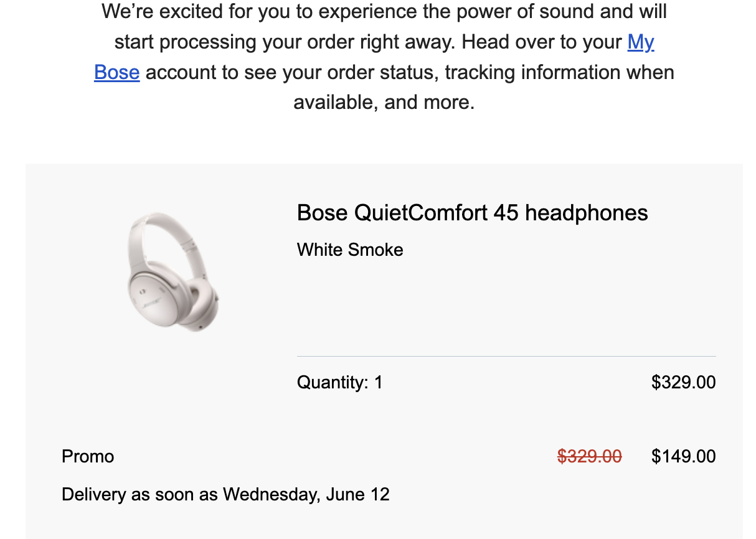Click the word 'headphones' in product title
Image resolution: width=756 pixels, height=539 pixels.
[586, 213]
